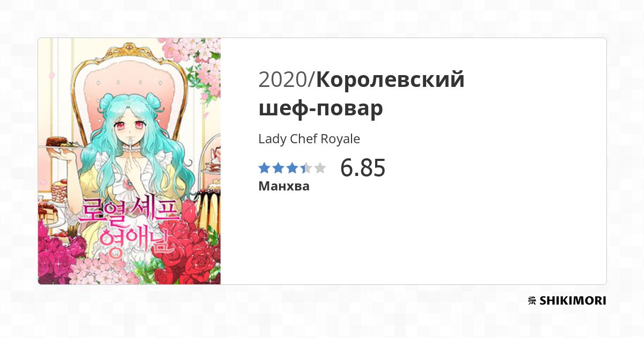Click the half-filled fourth rating star
This screenshot has height=338, width=644.
(306, 168)
